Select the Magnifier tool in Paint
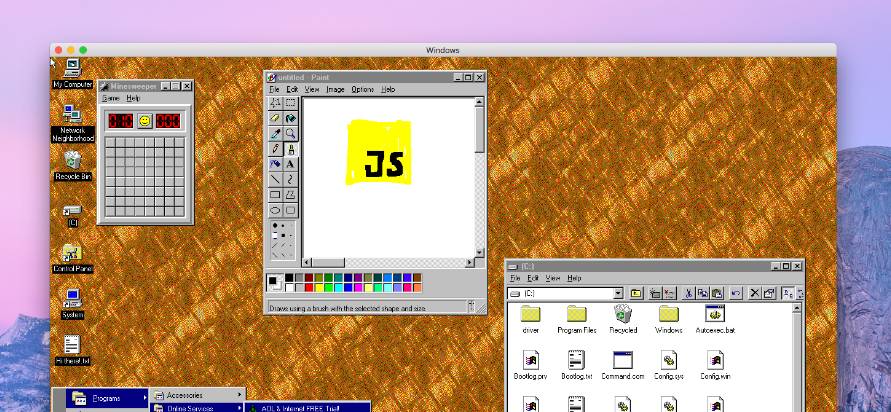Viewport: 891px width, 412px height. tap(290, 134)
